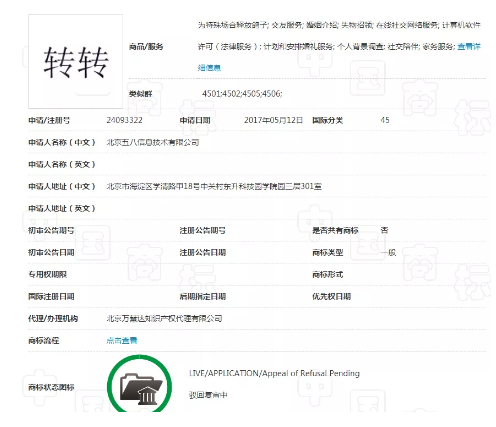Viewport: 496px width, 427px height.
Task: Select agency name 北京万慧达知识产权代理有限公司
Action: coord(164,318)
